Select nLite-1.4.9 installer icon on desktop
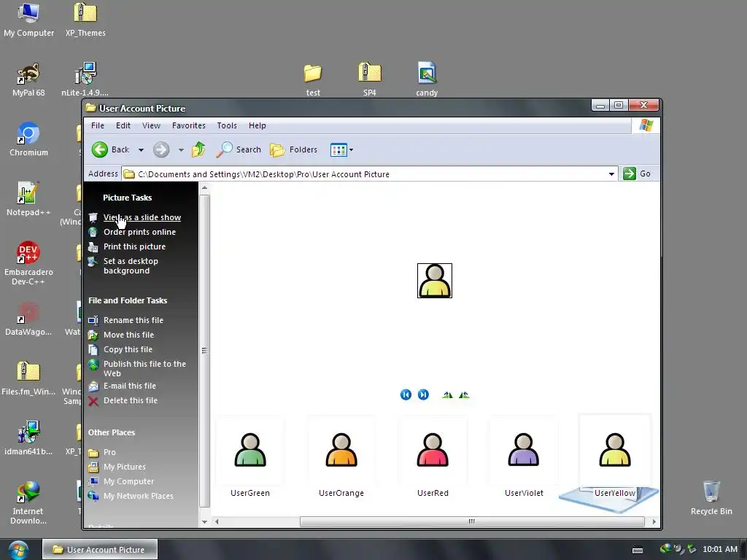The height and width of the screenshot is (560, 747). pos(85,79)
